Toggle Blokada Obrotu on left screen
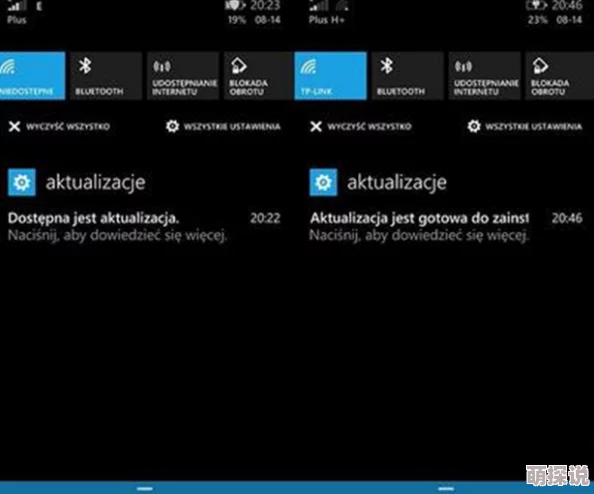594x494 pixels. (258, 76)
